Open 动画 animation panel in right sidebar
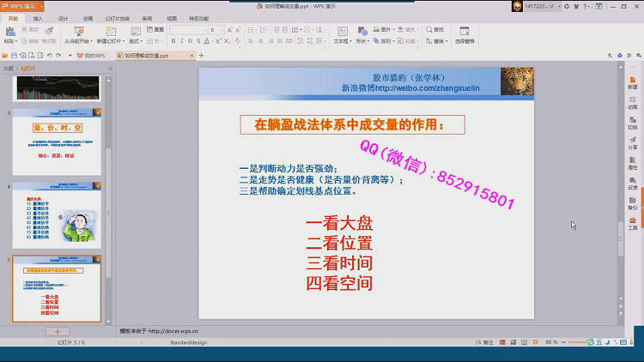The height and width of the screenshot is (362, 644). point(633,101)
